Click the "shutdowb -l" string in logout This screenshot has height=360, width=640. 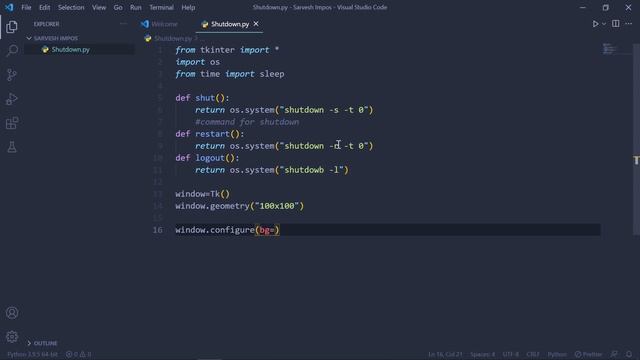pos(312,170)
